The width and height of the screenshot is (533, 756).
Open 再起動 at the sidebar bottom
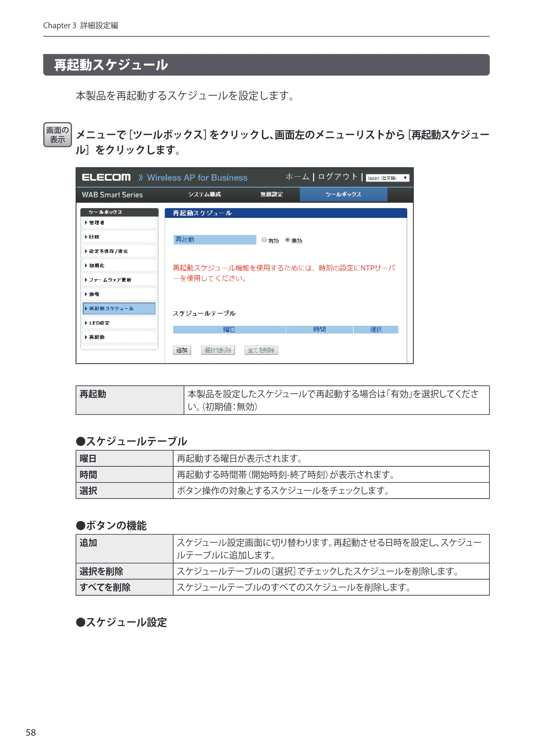[x=119, y=337]
